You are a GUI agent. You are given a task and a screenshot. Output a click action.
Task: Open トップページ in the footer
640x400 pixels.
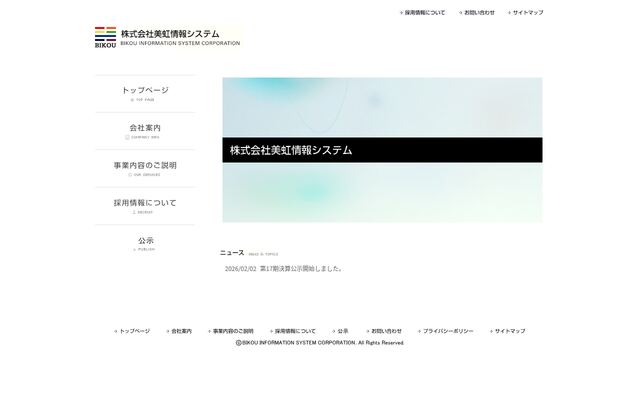[x=132, y=331]
